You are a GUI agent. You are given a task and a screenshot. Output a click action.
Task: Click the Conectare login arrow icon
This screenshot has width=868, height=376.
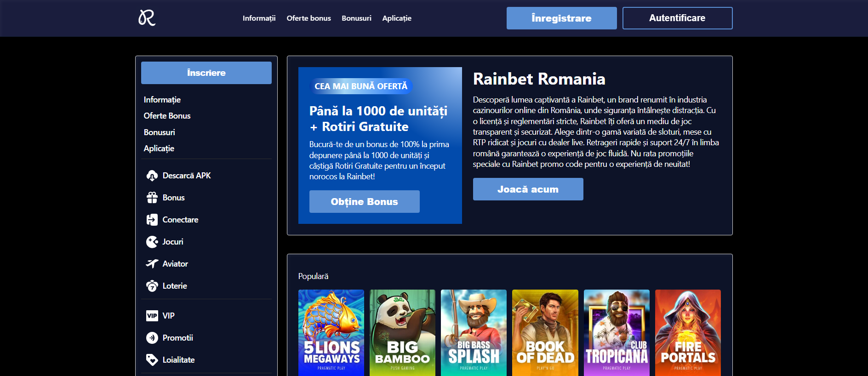point(152,220)
